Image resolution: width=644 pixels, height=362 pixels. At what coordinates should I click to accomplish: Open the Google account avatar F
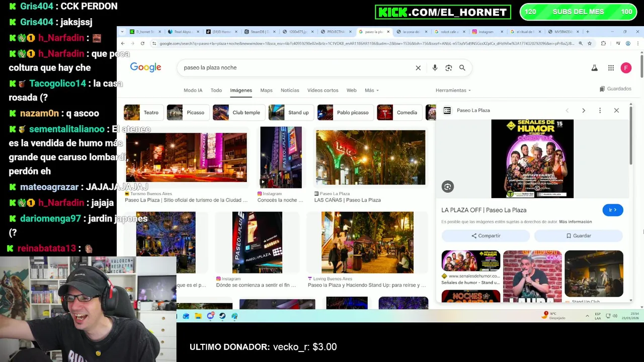pyautogui.click(x=626, y=68)
